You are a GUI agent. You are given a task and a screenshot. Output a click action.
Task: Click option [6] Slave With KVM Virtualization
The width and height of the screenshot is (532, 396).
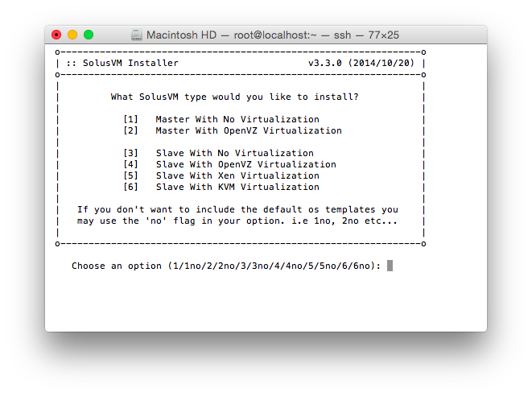[237, 187]
